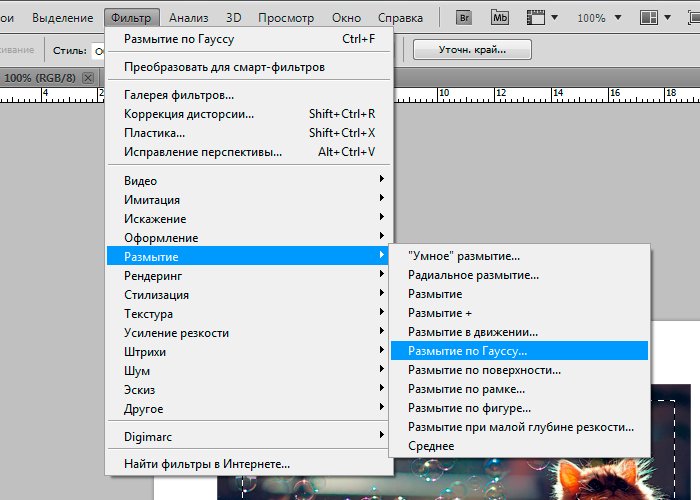Viewport: 700px width, 500px height.
Task: Click Пластика... menu entry
Action: 154,133
